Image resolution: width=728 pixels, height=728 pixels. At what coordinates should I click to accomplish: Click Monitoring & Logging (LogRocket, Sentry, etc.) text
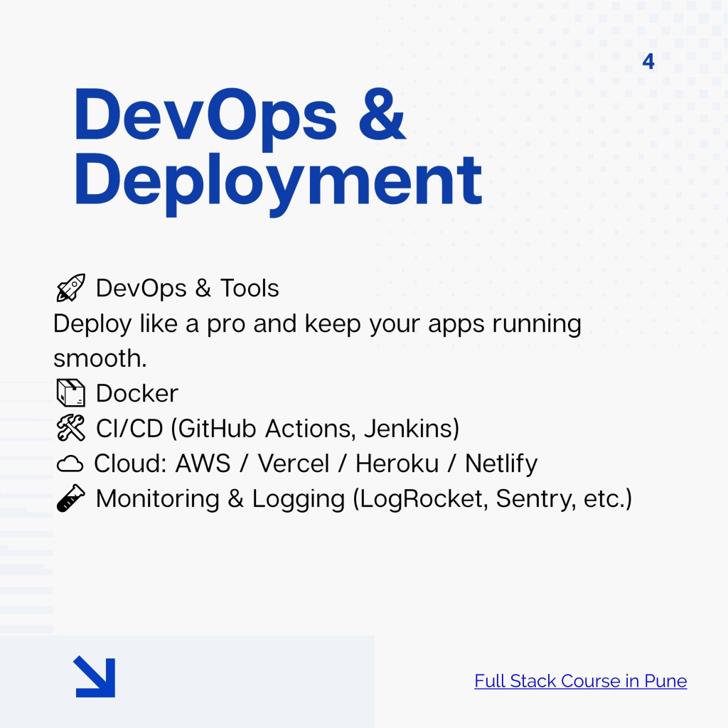(x=364, y=498)
